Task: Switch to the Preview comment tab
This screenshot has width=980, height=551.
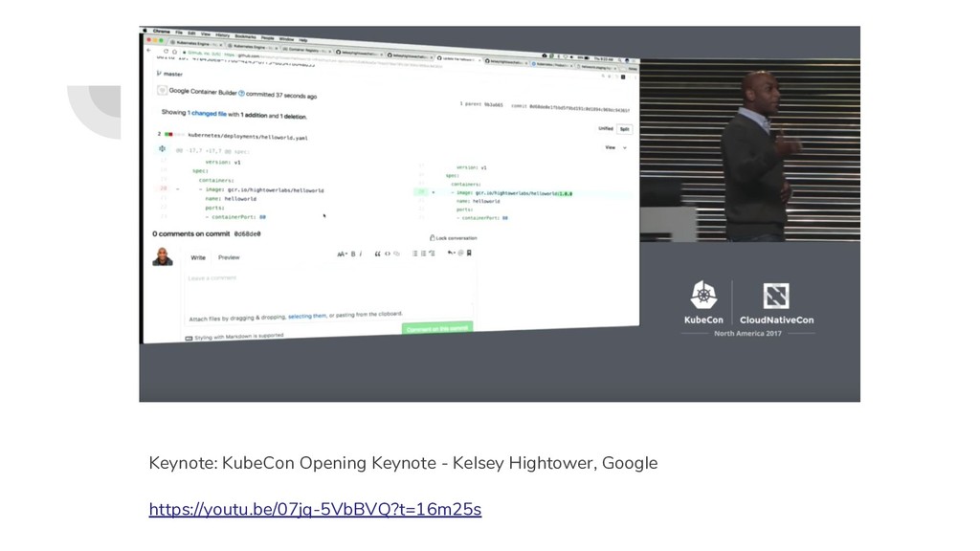Action: pos(229,257)
